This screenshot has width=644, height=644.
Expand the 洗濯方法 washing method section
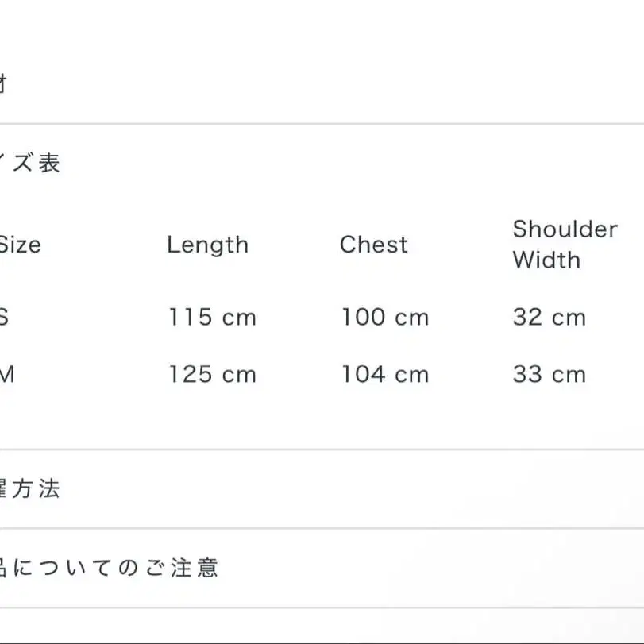coord(322,488)
